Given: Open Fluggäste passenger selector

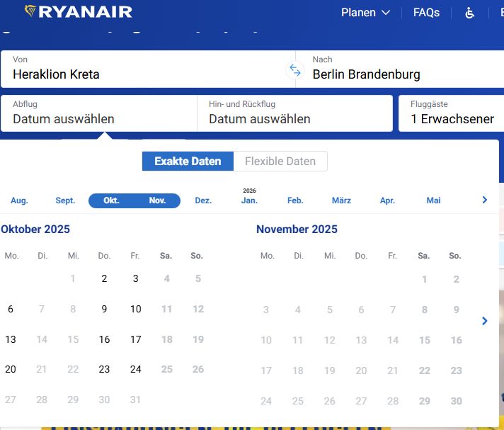Looking at the screenshot, I should [x=452, y=113].
